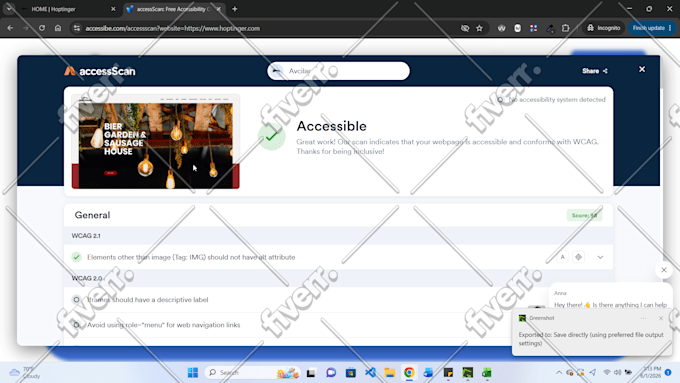Click the WCAG 2.0 section header

[x=87, y=278]
